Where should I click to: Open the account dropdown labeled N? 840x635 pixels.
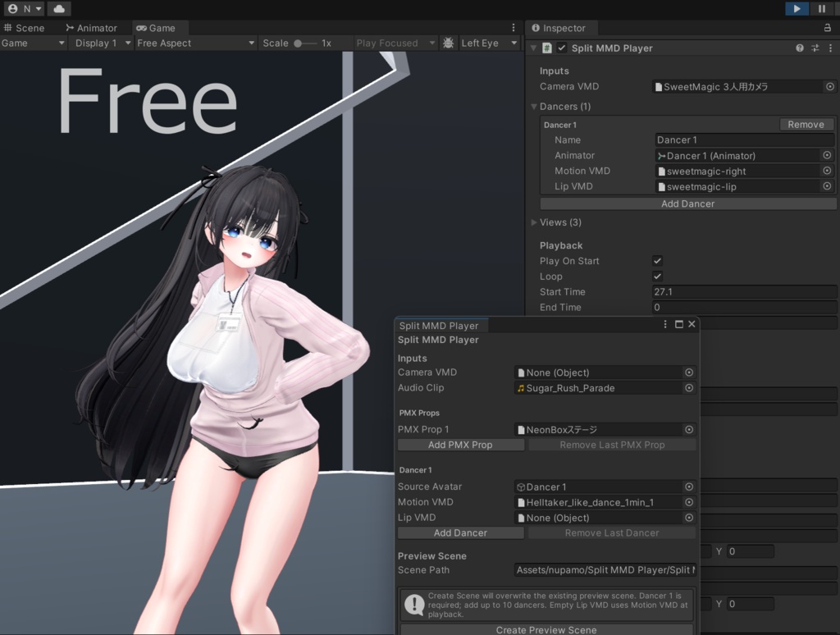tap(25, 8)
